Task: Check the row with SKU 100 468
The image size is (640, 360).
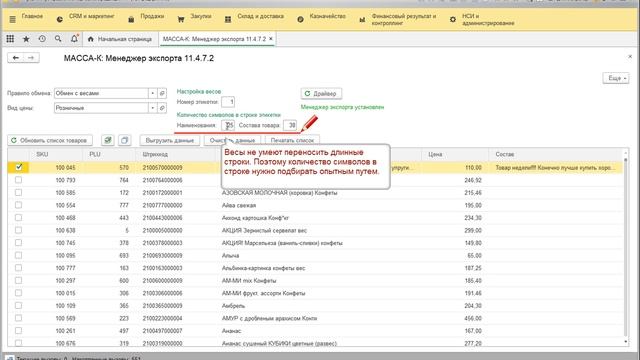Action: point(18,218)
